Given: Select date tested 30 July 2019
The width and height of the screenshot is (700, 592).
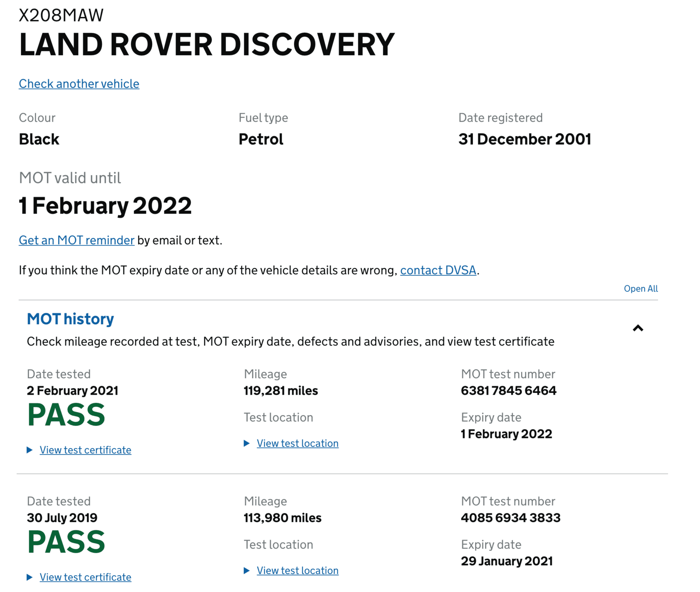Looking at the screenshot, I should (x=62, y=518).
